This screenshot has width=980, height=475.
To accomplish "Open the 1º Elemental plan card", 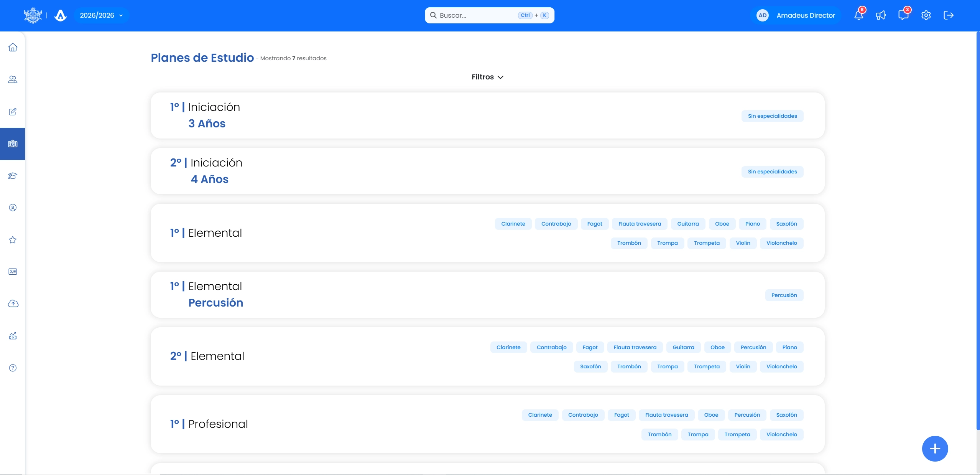I will [487, 233].
